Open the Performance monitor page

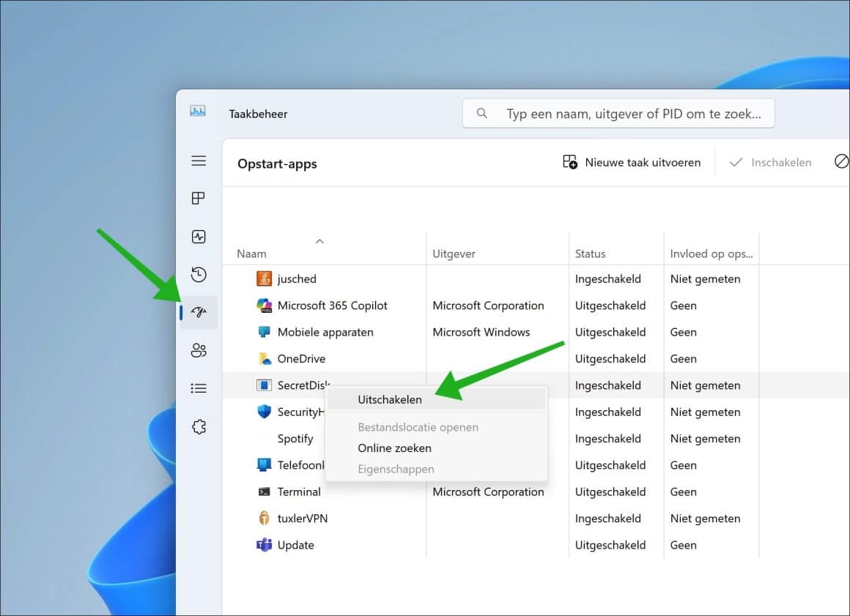tap(198, 236)
